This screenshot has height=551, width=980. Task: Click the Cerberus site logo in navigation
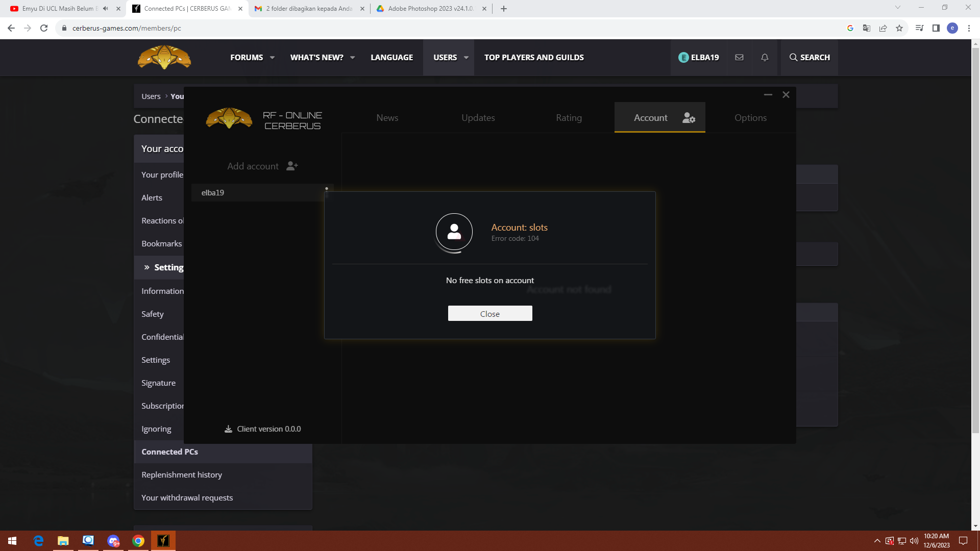(164, 57)
